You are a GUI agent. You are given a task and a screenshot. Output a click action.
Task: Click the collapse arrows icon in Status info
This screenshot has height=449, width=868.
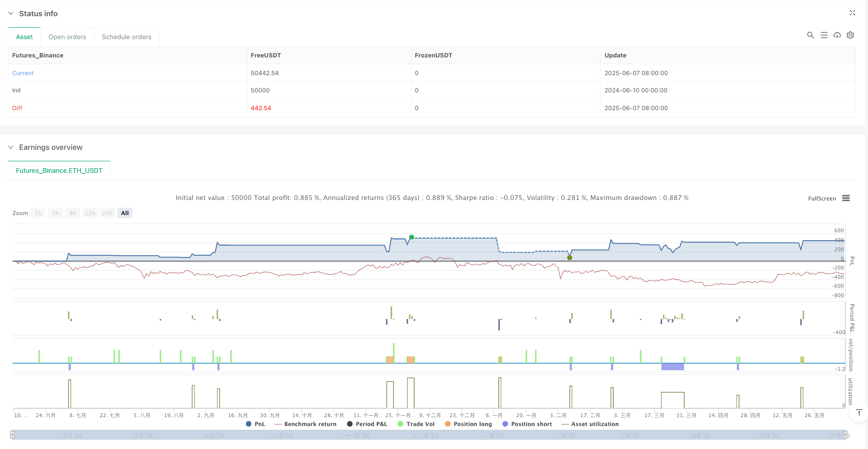point(852,13)
